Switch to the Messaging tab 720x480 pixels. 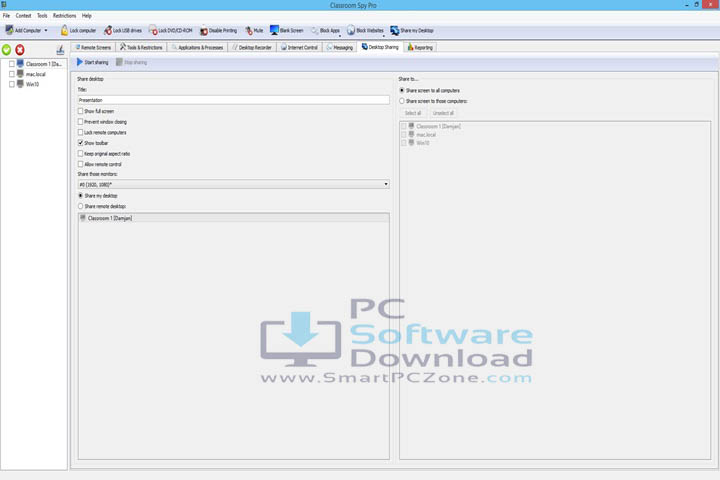(x=340, y=47)
